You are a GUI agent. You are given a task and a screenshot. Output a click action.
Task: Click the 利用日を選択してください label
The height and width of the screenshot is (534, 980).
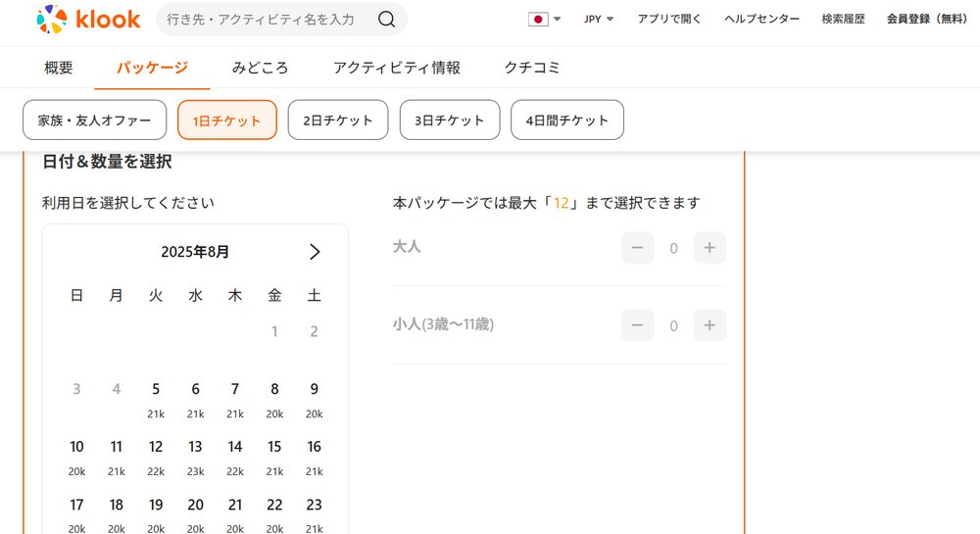point(128,203)
